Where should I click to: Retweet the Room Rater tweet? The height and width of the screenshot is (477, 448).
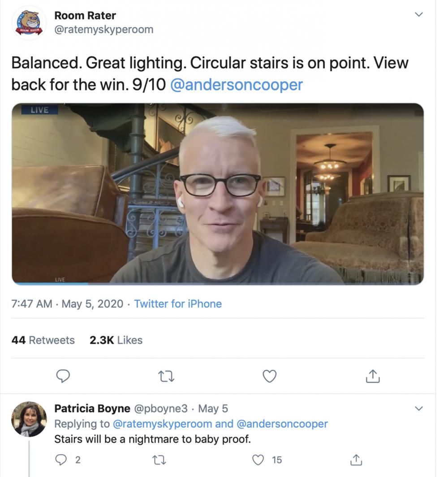(x=166, y=376)
